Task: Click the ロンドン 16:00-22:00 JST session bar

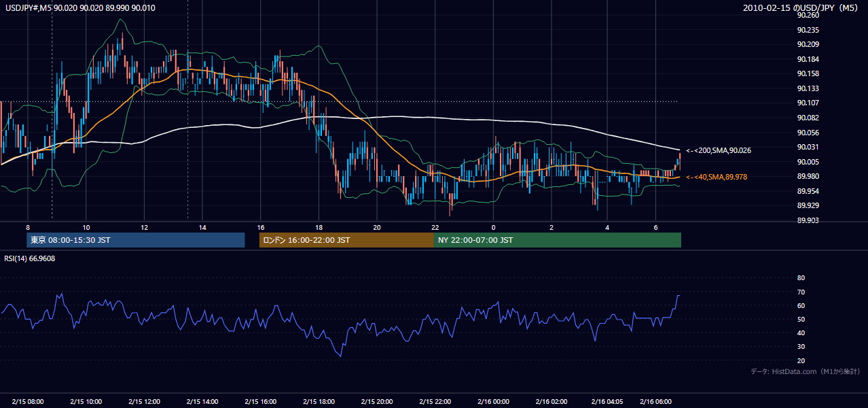Action: tap(346, 240)
